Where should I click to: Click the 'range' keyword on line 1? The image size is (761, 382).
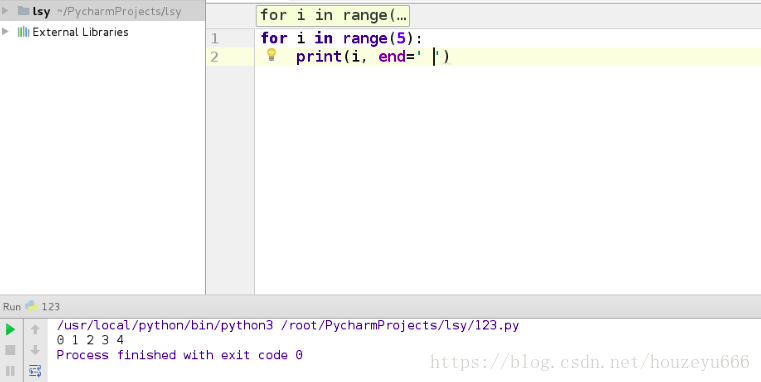click(x=364, y=38)
